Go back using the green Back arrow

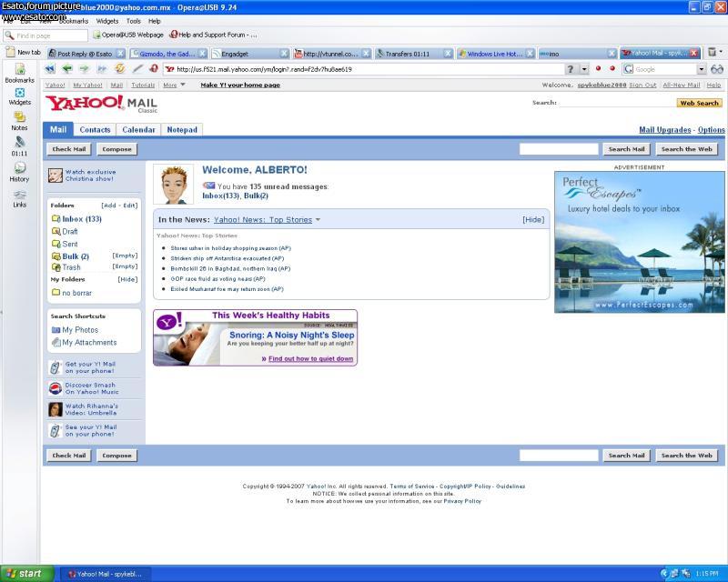click(x=67, y=69)
